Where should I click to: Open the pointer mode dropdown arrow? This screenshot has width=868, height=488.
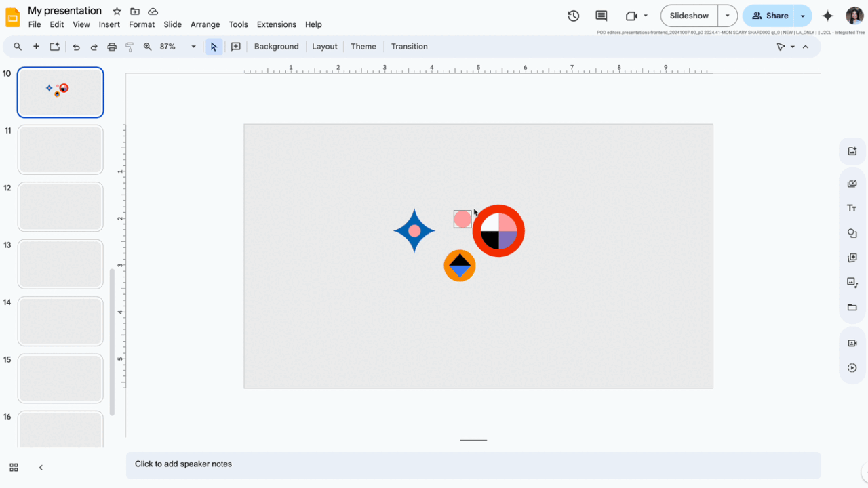[793, 47]
